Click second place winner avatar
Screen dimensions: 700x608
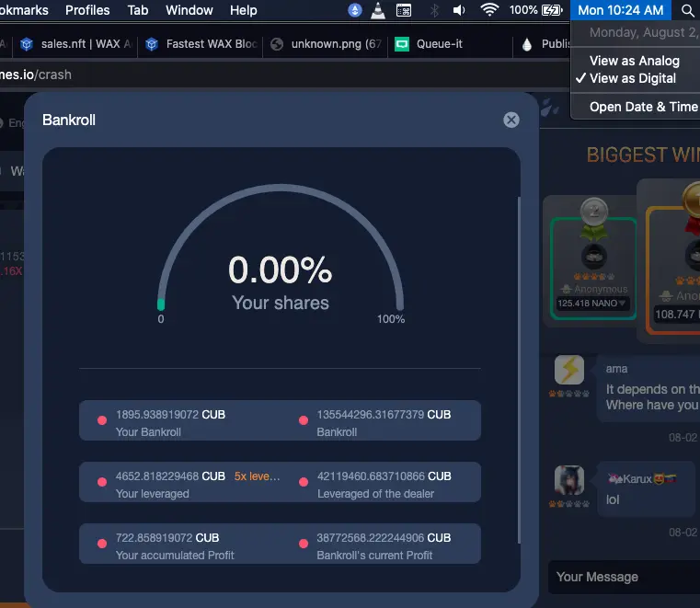pyautogui.click(x=593, y=257)
